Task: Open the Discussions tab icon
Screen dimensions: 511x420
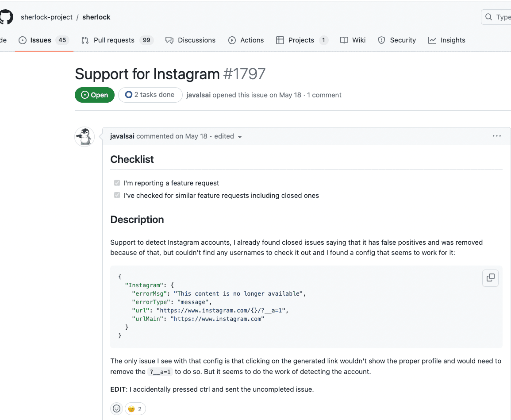Action: [x=169, y=40]
